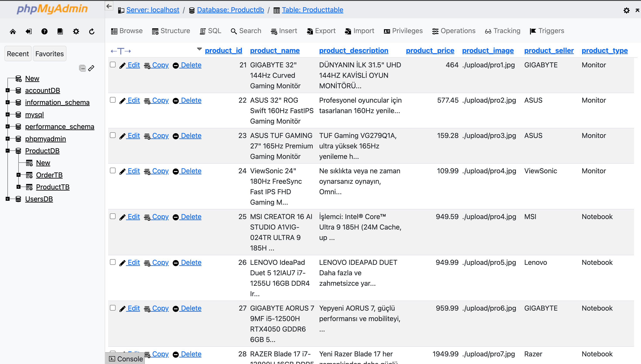Click the Recent button

[18, 53]
